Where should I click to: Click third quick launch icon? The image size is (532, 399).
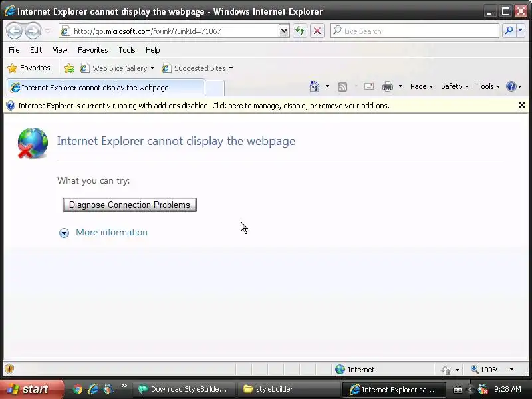click(x=108, y=389)
